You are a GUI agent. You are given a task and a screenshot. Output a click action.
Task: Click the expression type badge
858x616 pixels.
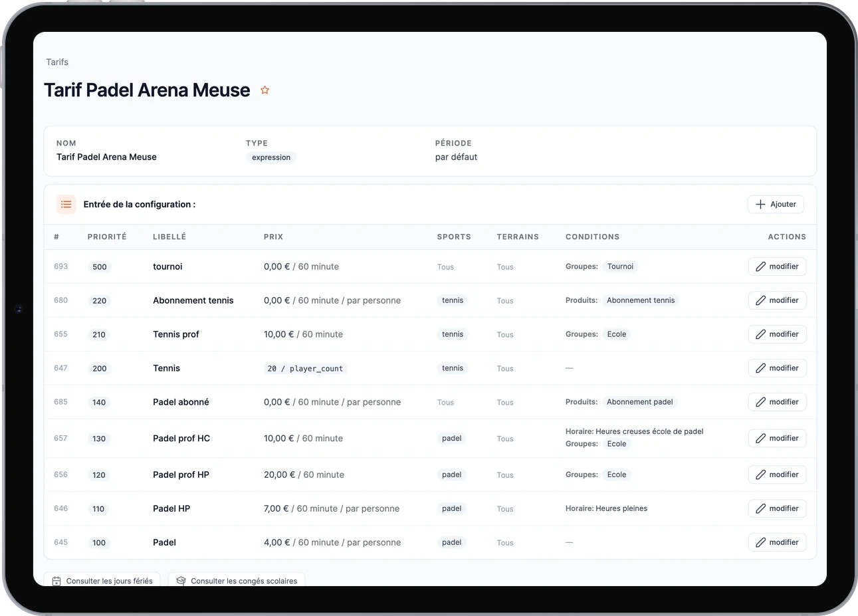tap(271, 157)
